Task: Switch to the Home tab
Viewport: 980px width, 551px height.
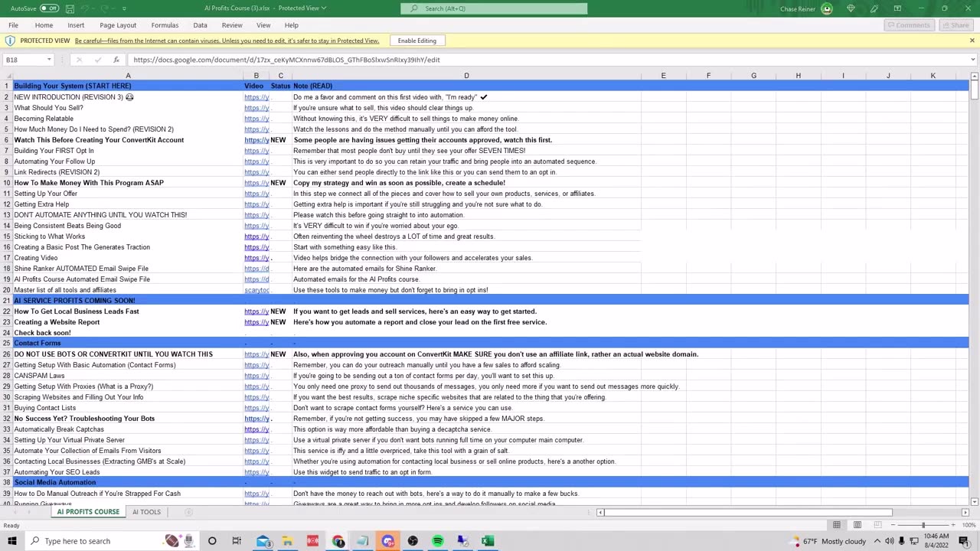Action: [44, 25]
